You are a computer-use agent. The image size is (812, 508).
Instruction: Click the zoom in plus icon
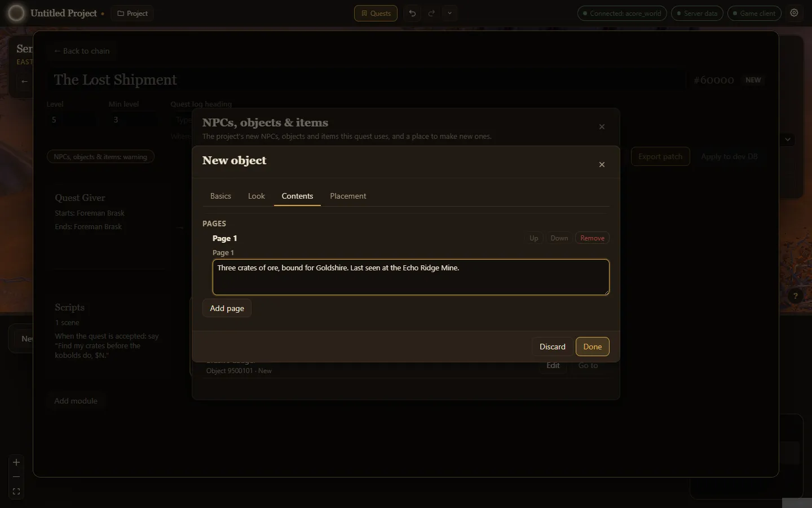(x=16, y=462)
